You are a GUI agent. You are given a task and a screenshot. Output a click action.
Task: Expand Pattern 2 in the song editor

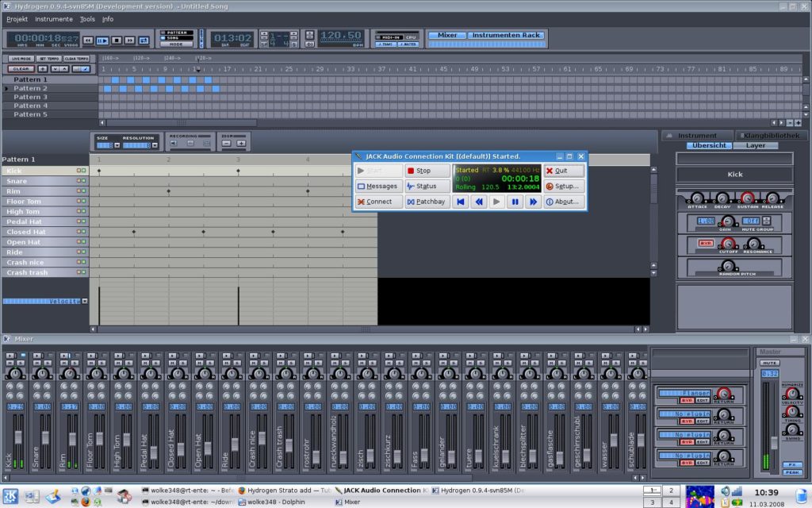5,88
